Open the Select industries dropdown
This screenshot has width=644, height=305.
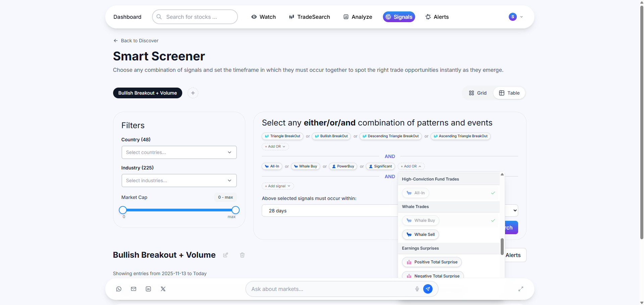[179, 181]
